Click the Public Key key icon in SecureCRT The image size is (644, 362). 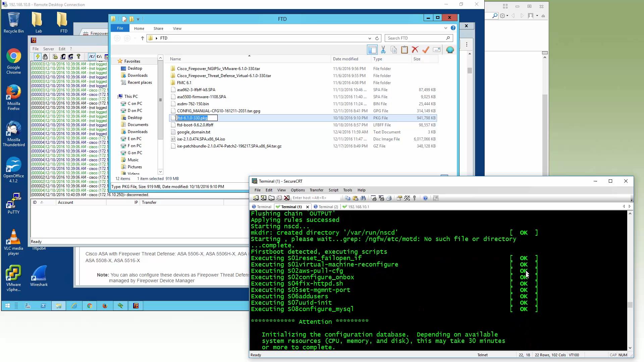(415, 198)
